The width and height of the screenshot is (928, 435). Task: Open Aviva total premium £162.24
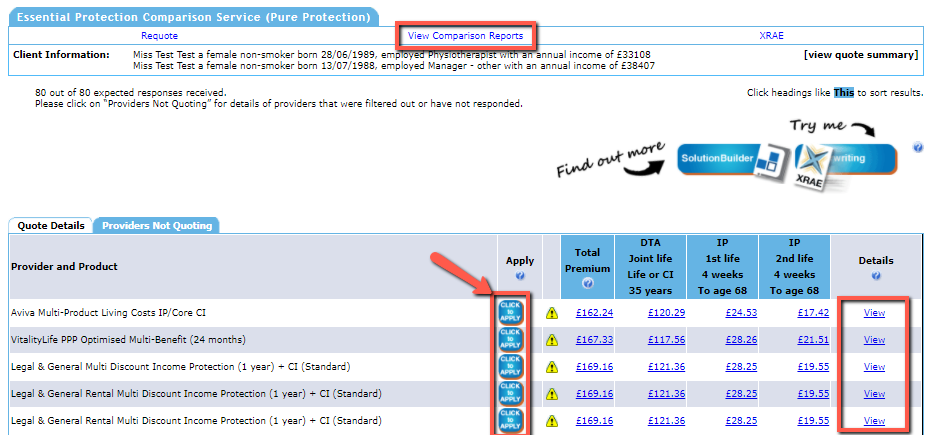(x=595, y=313)
